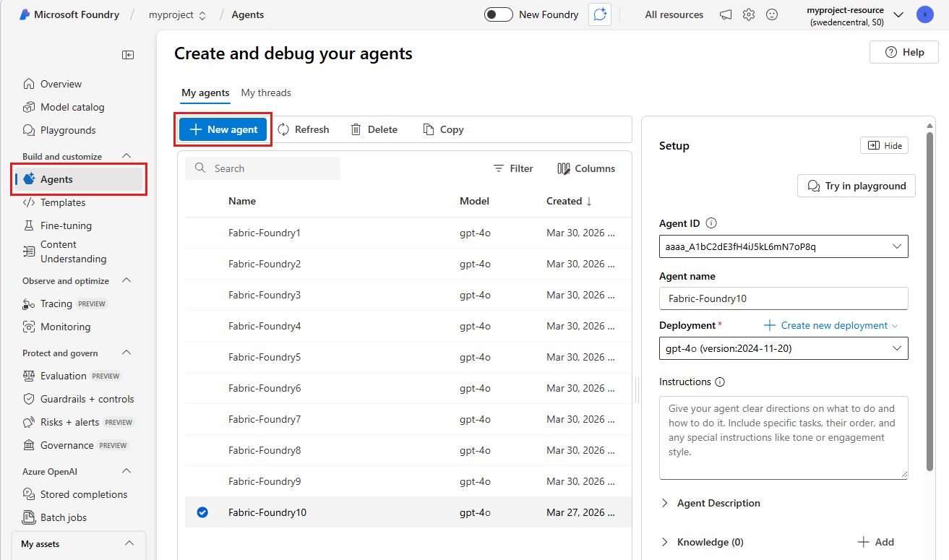This screenshot has height=560, width=949.
Task: Click the feedback smiley icon
Action: click(772, 14)
